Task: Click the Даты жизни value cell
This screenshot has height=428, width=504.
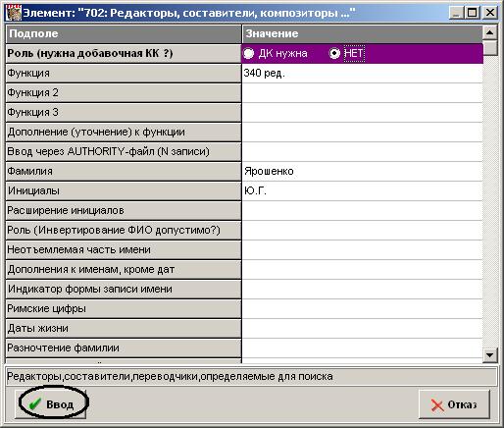Action: [362, 328]
